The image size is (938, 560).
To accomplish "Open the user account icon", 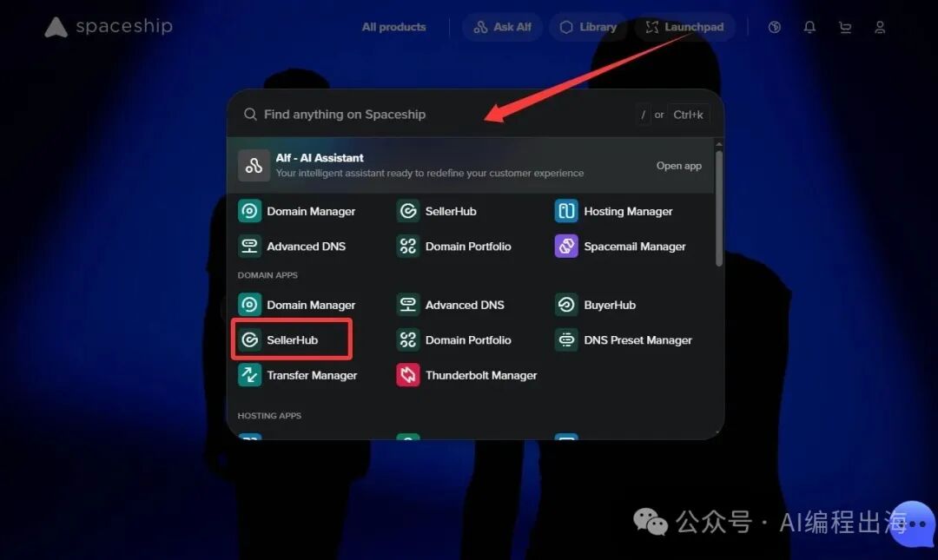I will click(x=880, y=27).
